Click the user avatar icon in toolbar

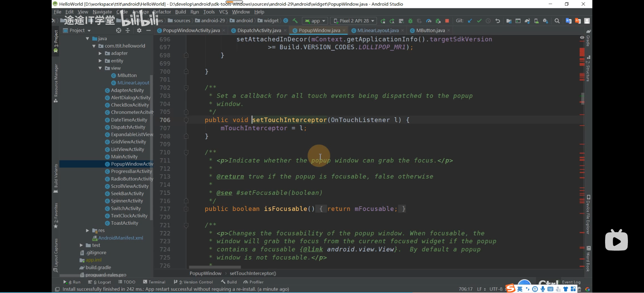(587, 21)
